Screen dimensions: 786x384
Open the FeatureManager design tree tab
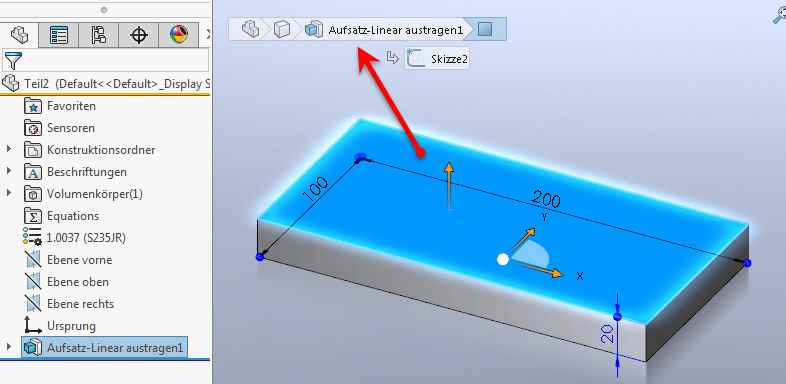click(x=20, y=35)
